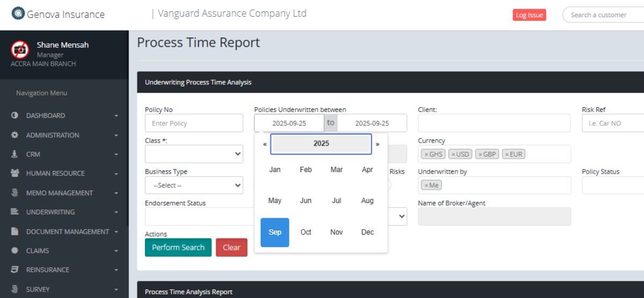Go to next year in date picker
644x298 pixels.
click(x=377, y=144)
